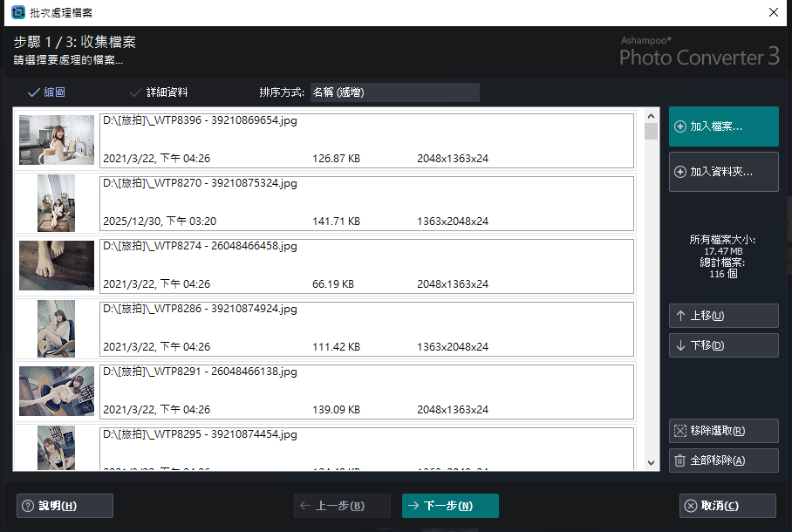Click the cancel X icon for 取消
This screenshot has height=532, width=792.
(x=691, y=506)
